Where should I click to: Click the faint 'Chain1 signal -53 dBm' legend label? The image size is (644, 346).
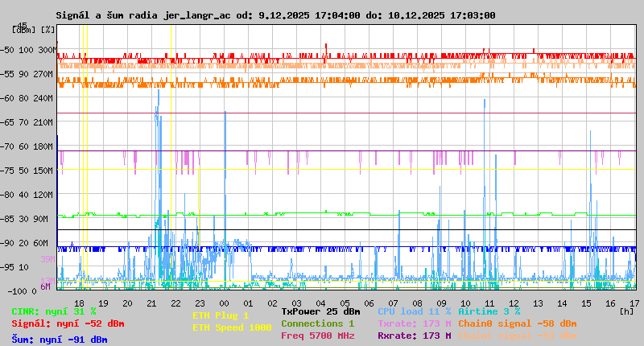click(518, 336)
